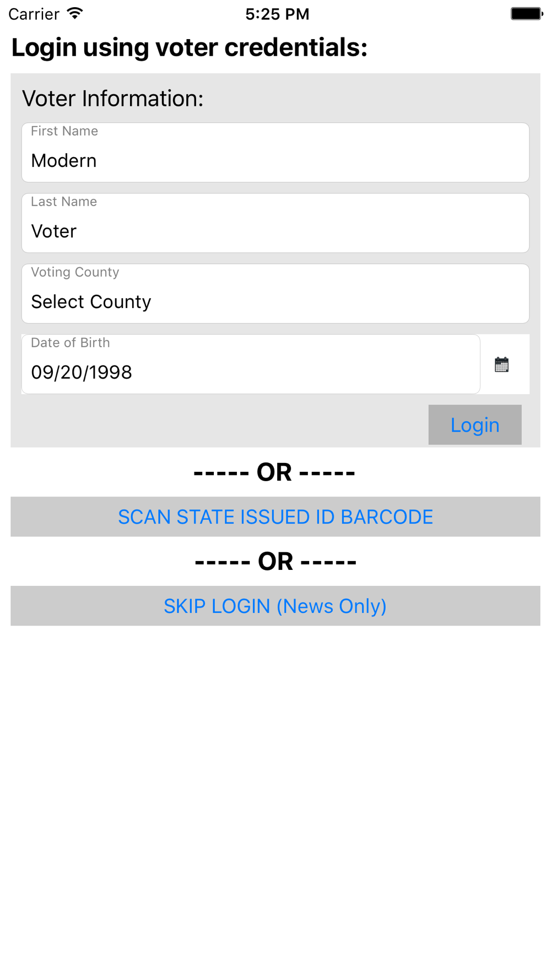Select the Modern text in First Name
Image resolution: width=551 pixels, height=980 pixels.
click(x=64, y=161)
